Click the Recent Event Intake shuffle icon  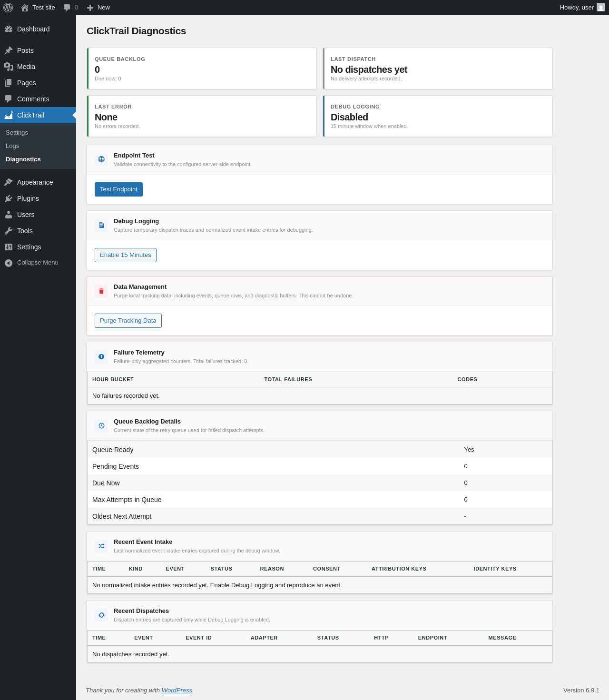[101, 546]
